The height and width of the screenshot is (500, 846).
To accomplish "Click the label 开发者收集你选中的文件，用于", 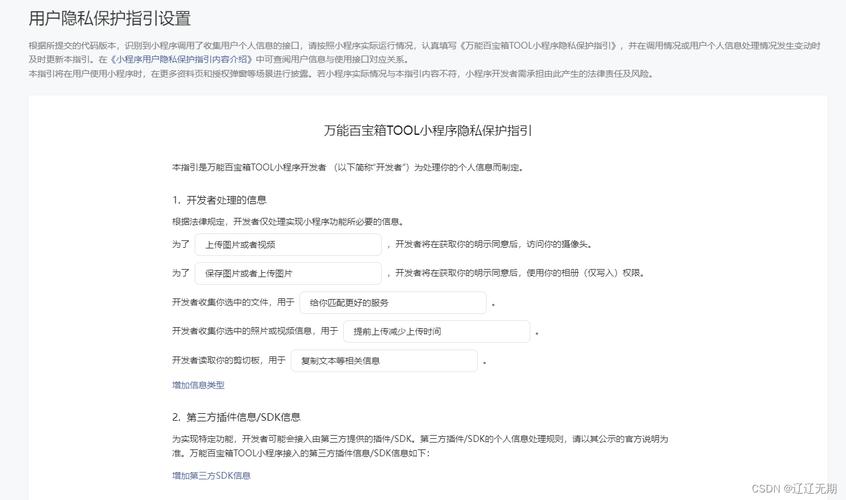I will point(233,302).
